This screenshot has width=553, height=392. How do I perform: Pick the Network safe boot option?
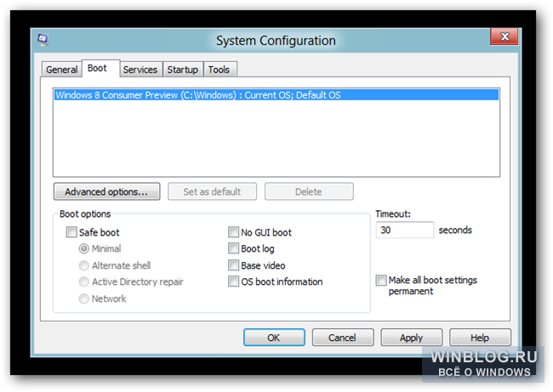click(84, 298)
